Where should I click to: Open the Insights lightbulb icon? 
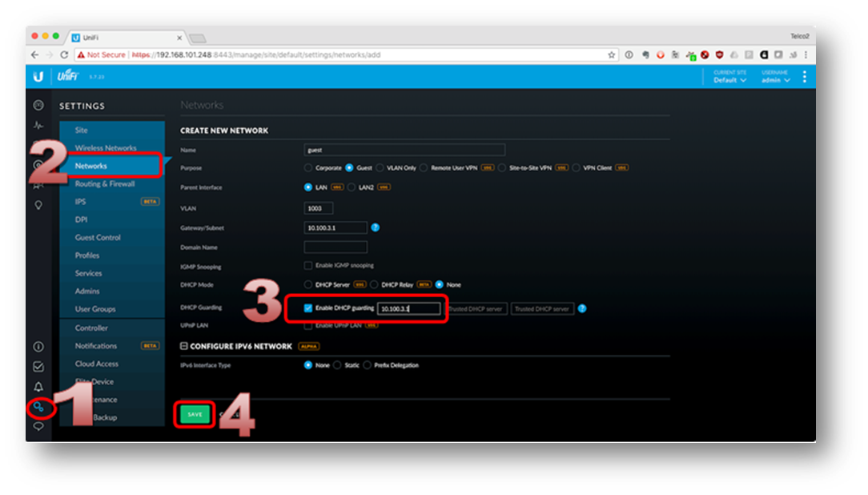click(x=38, y=205)
